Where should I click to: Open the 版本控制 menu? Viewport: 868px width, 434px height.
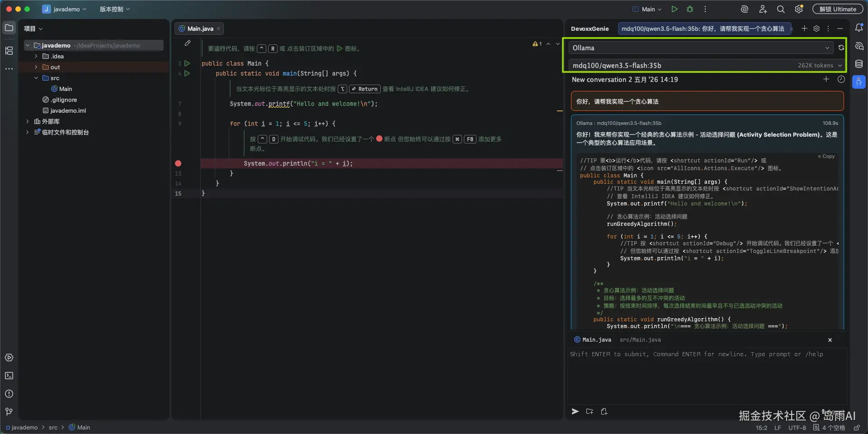click(x=115, y=9)
